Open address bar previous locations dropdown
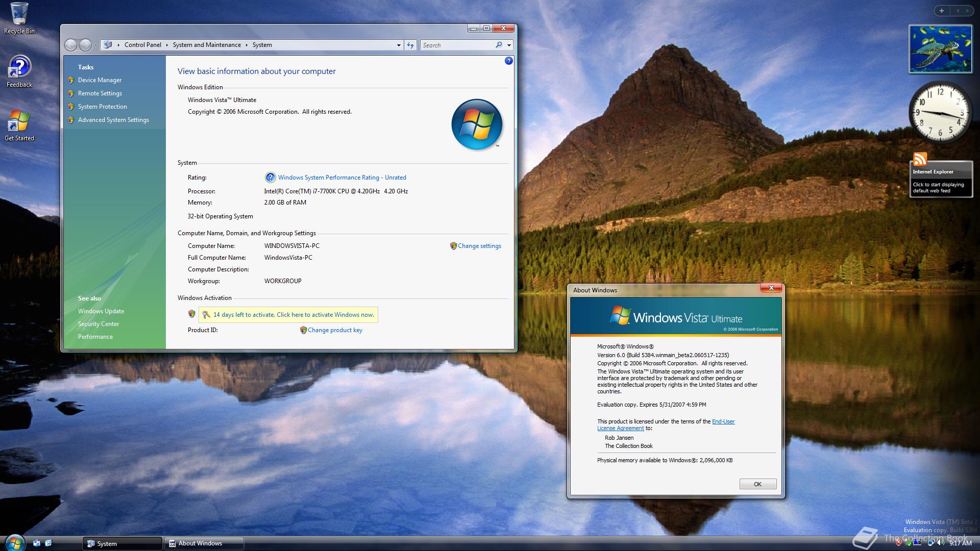Image resolution: width=980 pixels, height=551 pixels. click(399, 45)
